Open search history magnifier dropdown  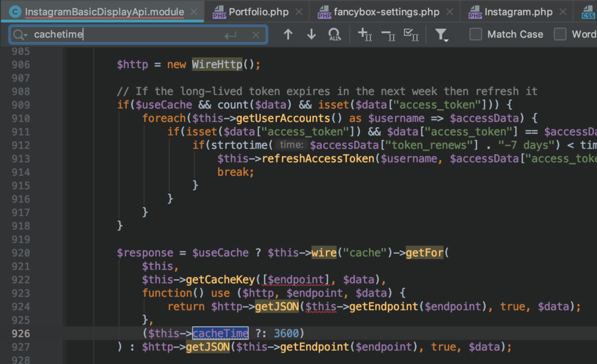click(x=20, y=35)
